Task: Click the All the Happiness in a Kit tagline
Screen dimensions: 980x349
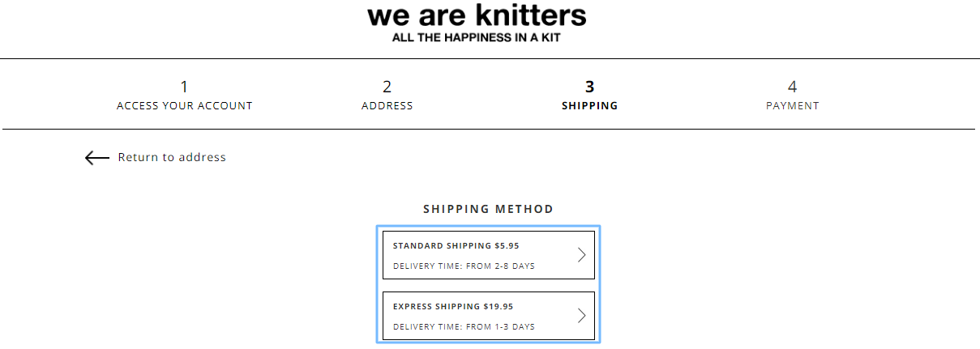Action: click(477, 38)
